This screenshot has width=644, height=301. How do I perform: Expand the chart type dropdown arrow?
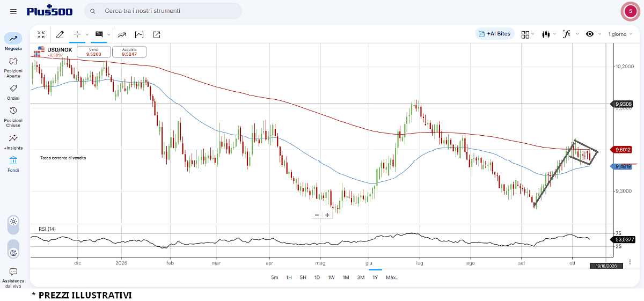555,34
